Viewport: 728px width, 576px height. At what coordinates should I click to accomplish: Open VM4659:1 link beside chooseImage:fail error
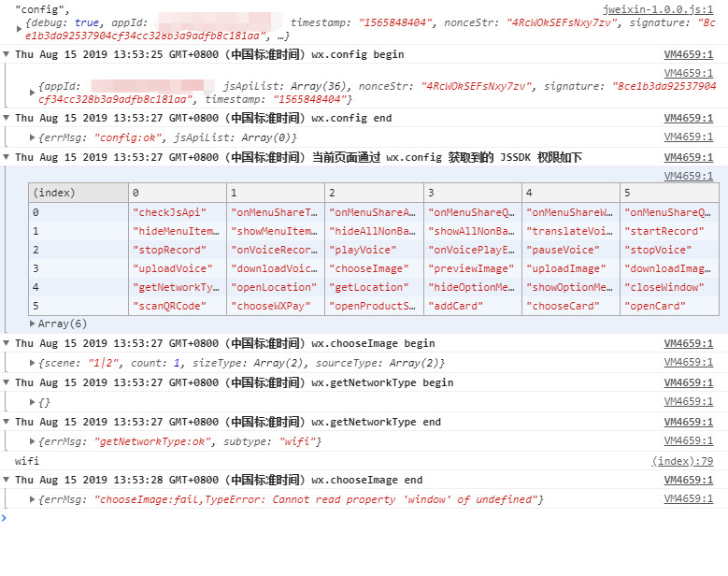(688, 498)
